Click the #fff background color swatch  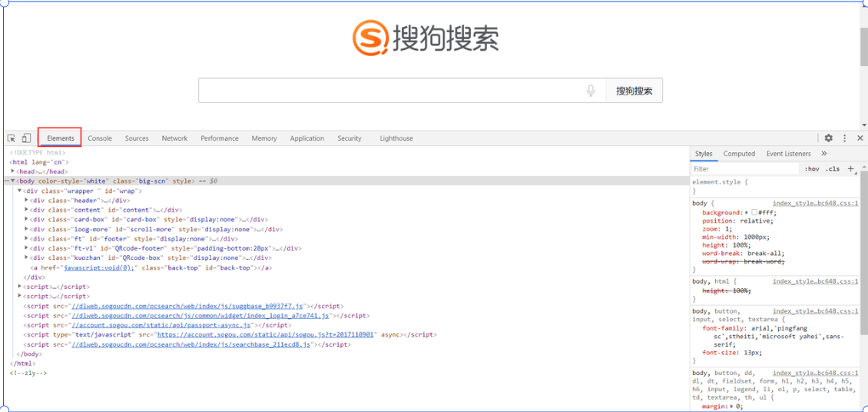754,213
